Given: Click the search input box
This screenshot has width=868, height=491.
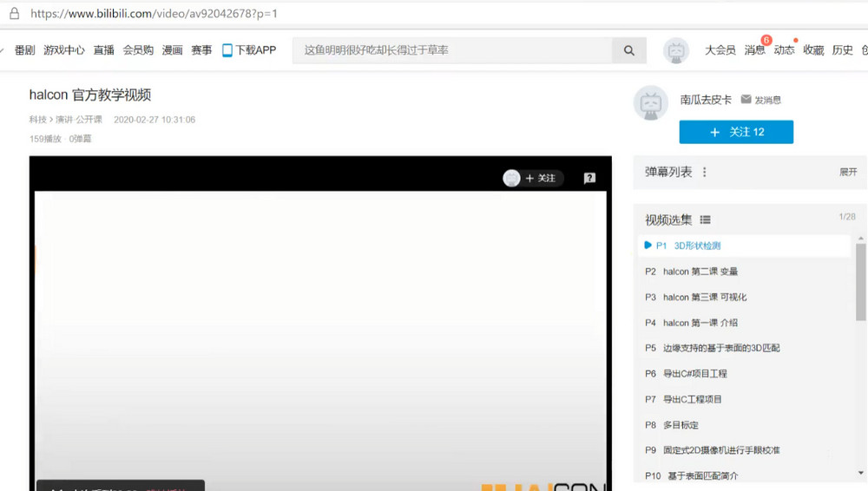Looking at the screenshot, I should coord(452,50).
